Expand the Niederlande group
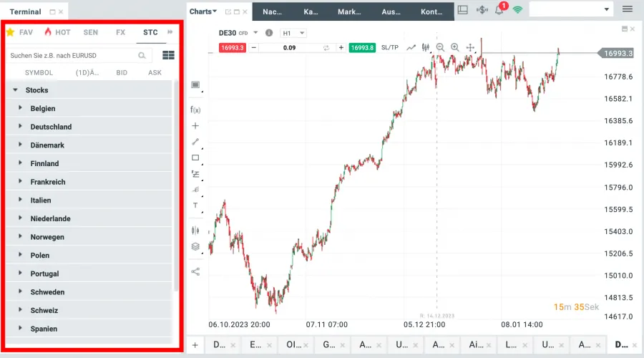 [x=20, y=218]
